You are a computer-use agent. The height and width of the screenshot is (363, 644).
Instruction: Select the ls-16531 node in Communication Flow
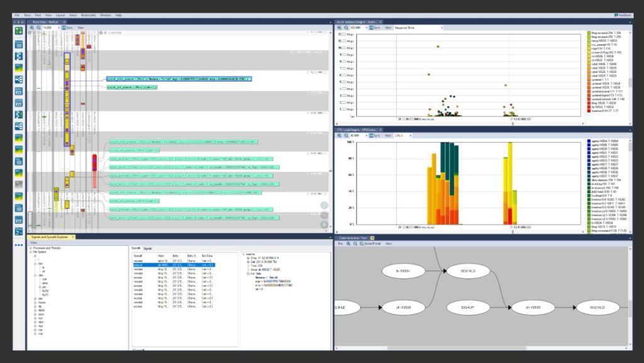coord(403,271)
